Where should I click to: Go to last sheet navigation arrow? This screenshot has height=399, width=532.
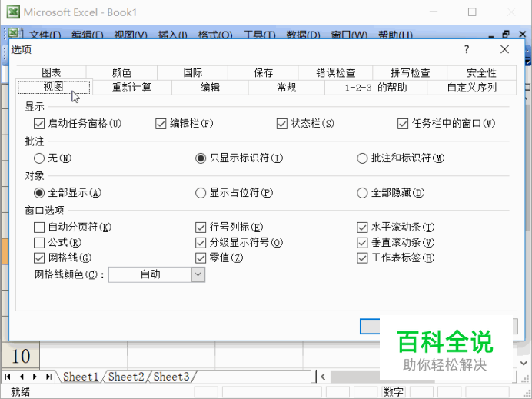tap(48, 377)
